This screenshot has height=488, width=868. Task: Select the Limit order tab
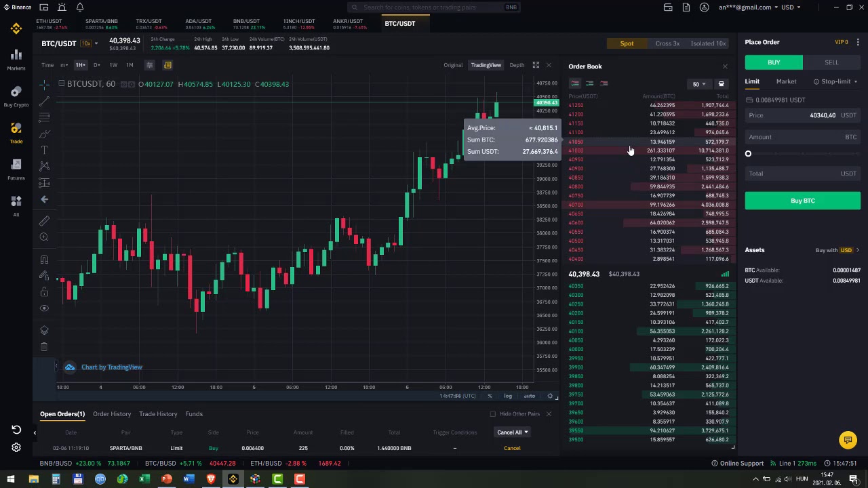coord(752,81)
